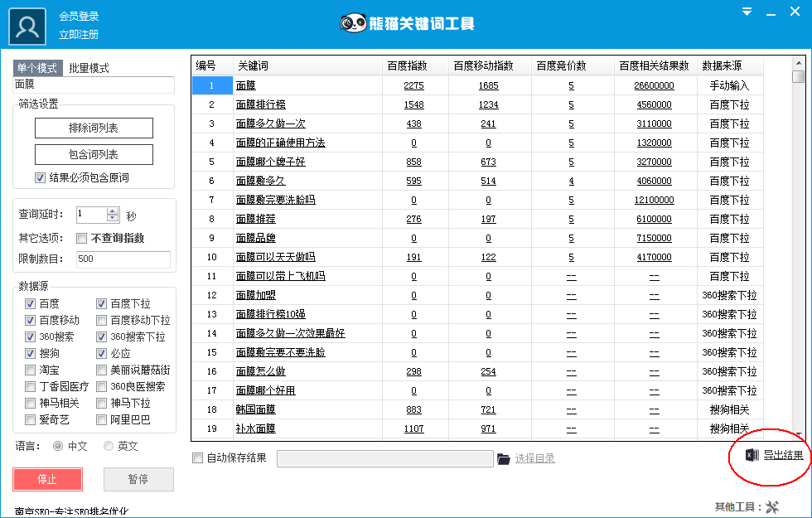Click the user avatar icon top-left
Screen dimensions: 812x518
(x=26, y=24)
